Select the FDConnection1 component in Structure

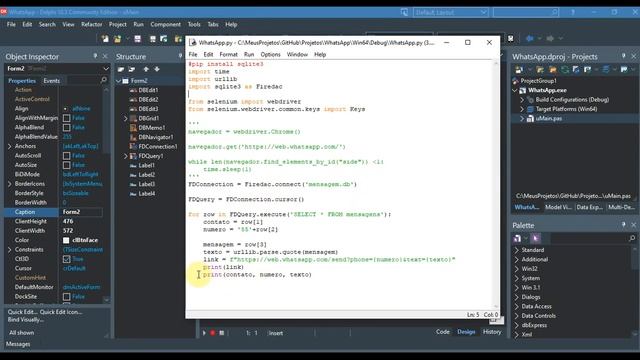pos(158,147)
